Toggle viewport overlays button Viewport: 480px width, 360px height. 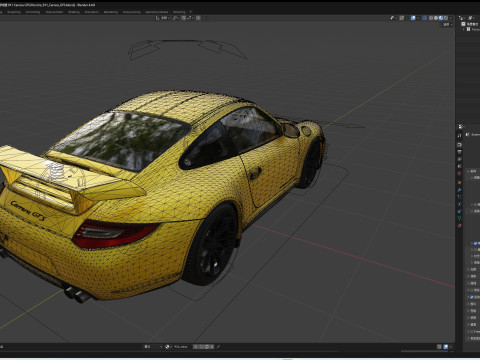[x=413, y=18]
